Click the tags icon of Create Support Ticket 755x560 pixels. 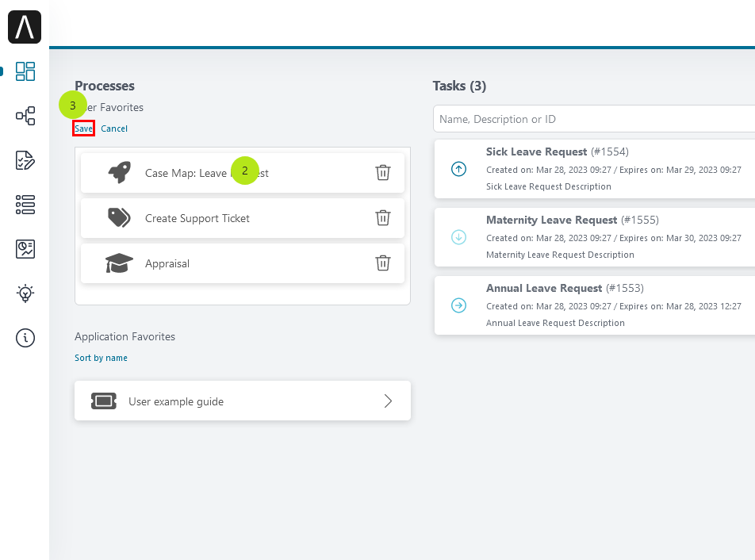point(119,217)
